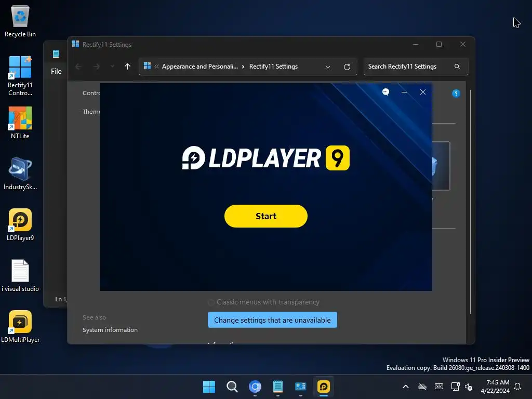Image resolution: width=532 pixels, height=399 pixels.
Task: Click Change settings that are unavailable
Action: coord(272,320)
